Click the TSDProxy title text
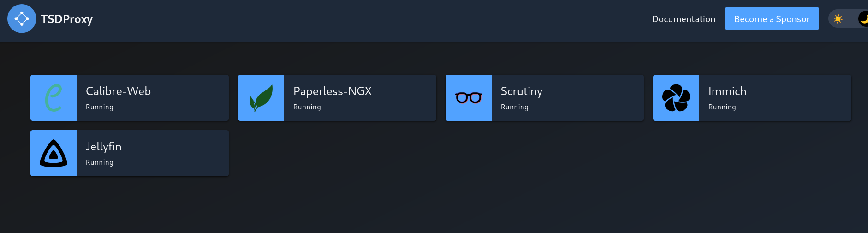Image resolution: width=868 pixels, height=233 pixels. [67, 19]
